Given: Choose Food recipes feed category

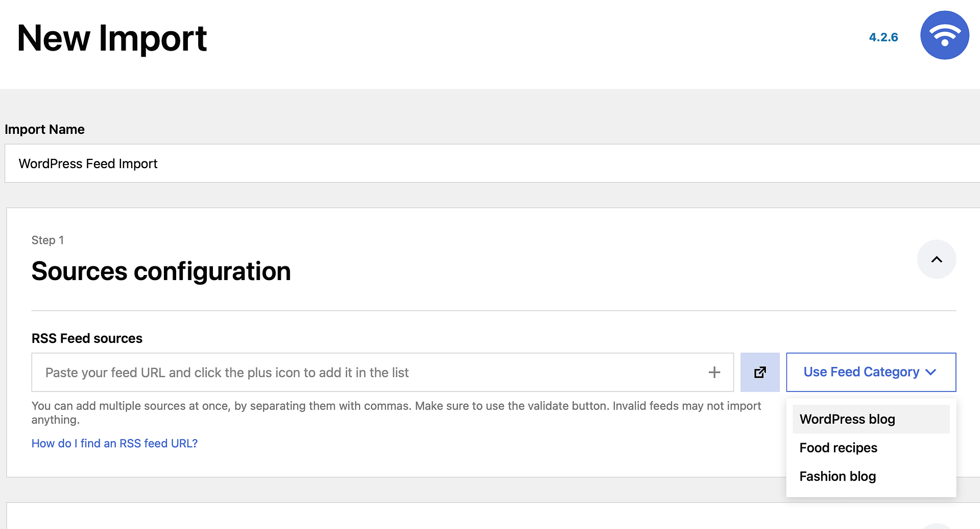Looking at the screenshot, I should coord(871,448).
